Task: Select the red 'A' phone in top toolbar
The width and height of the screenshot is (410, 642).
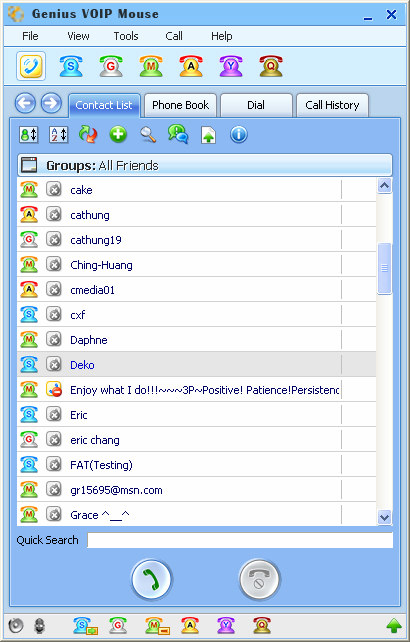Action: (x=191, y=66)
